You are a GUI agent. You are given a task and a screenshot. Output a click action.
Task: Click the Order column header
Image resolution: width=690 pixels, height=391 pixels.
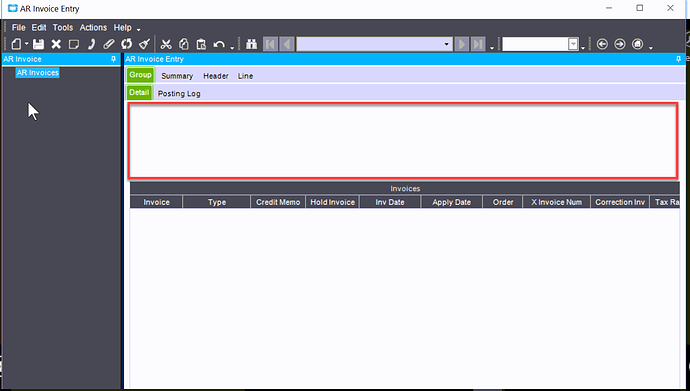[x=503, y=202]
